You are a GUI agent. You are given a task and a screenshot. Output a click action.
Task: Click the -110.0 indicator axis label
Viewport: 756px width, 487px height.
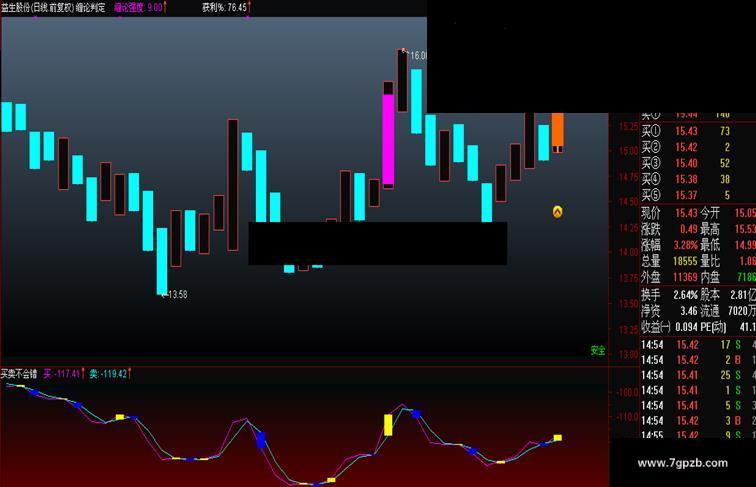pyautogui.click(x=627, y=417)
